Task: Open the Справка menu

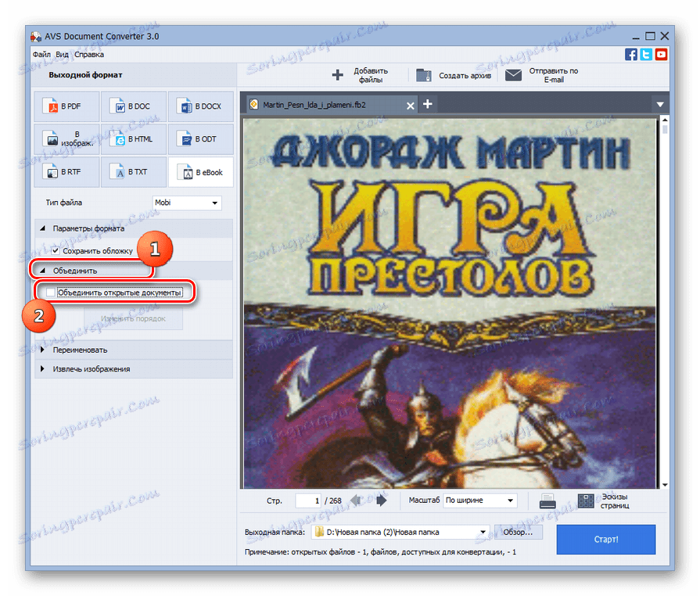Action: coord(89,55)
